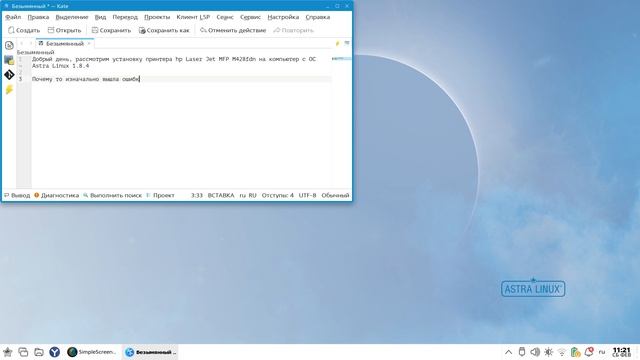Click the removable device tray icon
The height and width of the screenshot is (360, 640).
[522, 352]
